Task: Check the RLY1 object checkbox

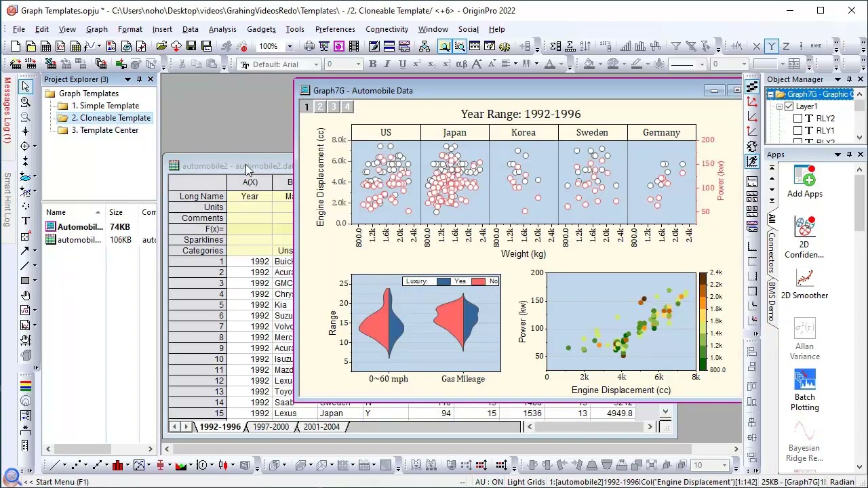Action: 798,131
